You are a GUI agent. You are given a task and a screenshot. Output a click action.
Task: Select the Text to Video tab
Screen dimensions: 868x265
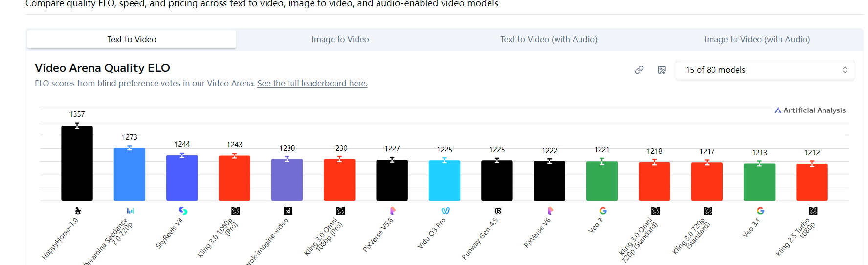point(132,39)
